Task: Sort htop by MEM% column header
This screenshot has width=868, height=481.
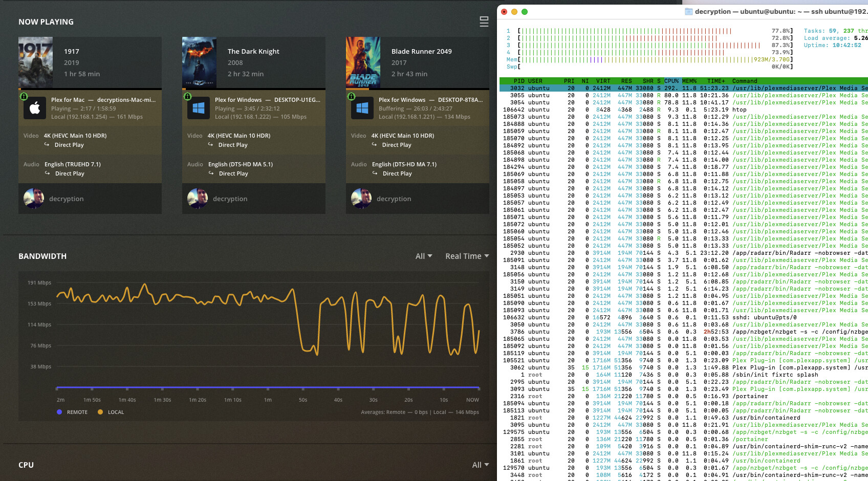Action: pos(689,81)
